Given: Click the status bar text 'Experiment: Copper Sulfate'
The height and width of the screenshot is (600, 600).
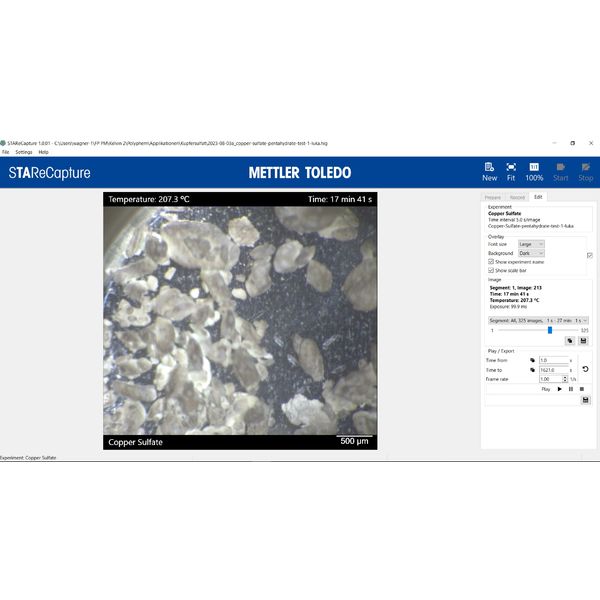Looking at the screenshot, I should coord(28,458).
